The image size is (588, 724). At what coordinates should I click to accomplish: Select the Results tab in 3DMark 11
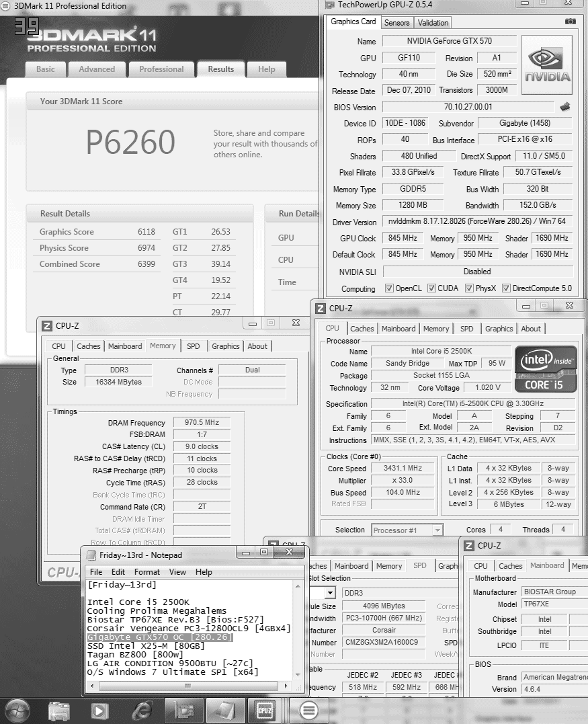220,69
